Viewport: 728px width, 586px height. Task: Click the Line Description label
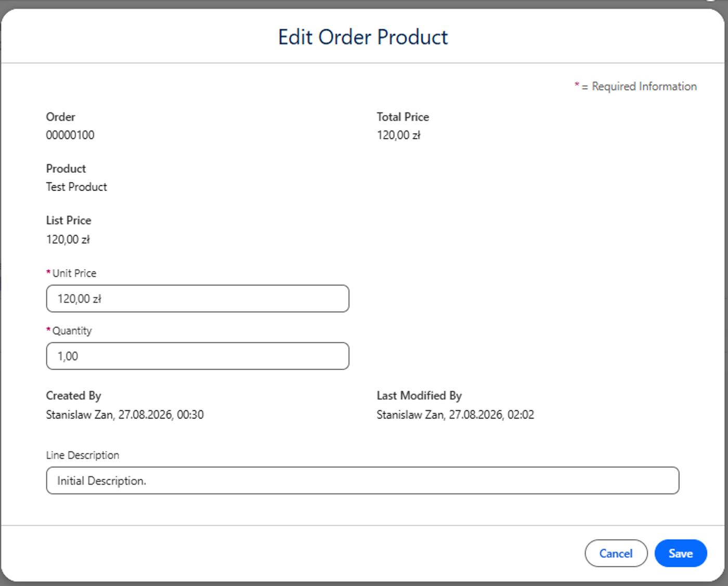click(x=83, y=455)
